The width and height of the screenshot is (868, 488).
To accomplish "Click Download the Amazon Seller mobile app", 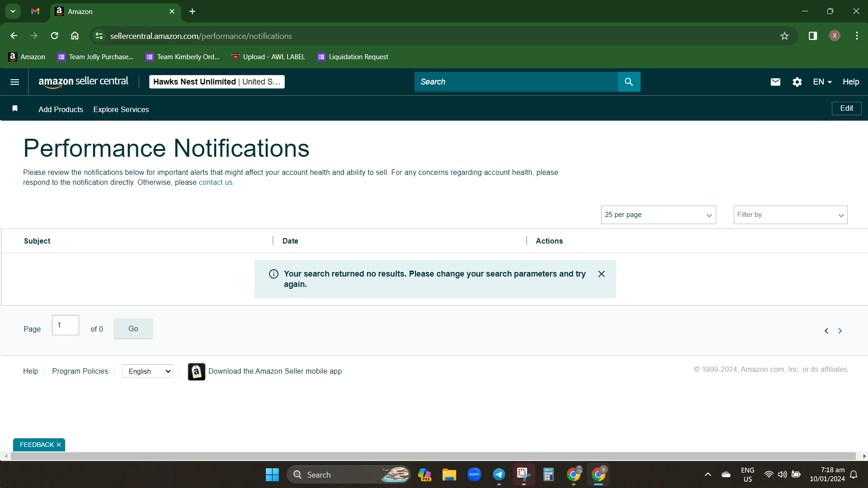I will click(275, 371).
